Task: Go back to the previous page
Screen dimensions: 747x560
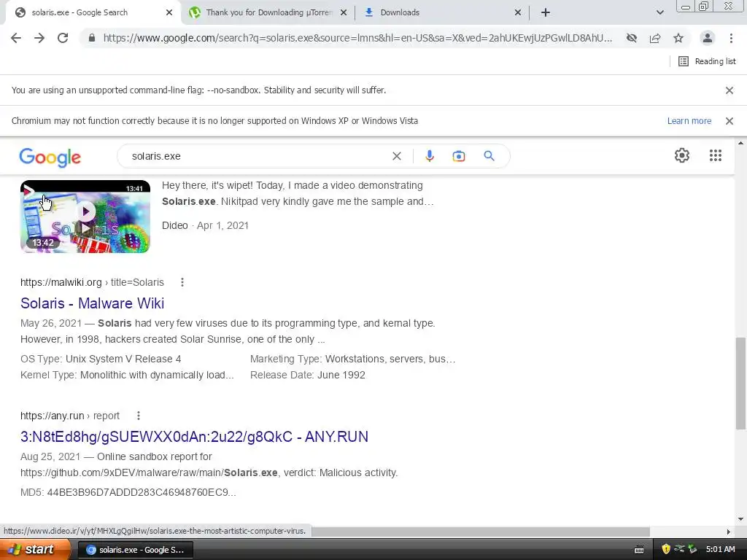Action: click(x=16, y=38)
